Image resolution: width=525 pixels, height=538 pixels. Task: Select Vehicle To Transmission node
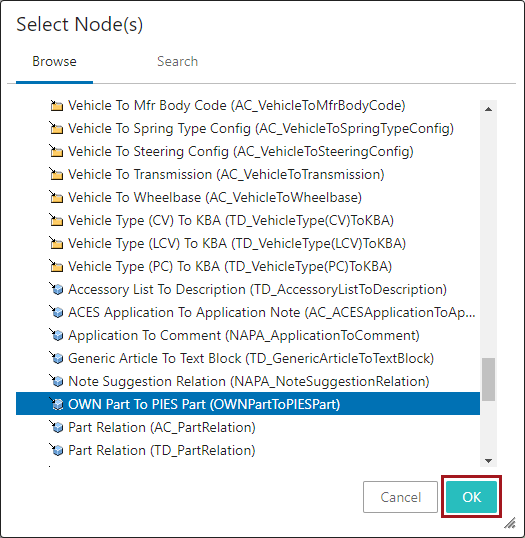(x=226, y=174)
